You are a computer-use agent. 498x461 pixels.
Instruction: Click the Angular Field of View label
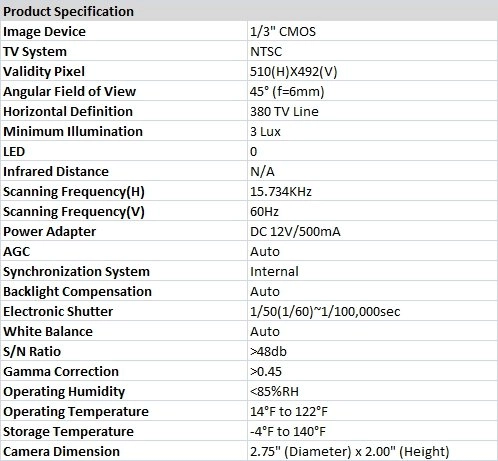click(x=70, y=92)
